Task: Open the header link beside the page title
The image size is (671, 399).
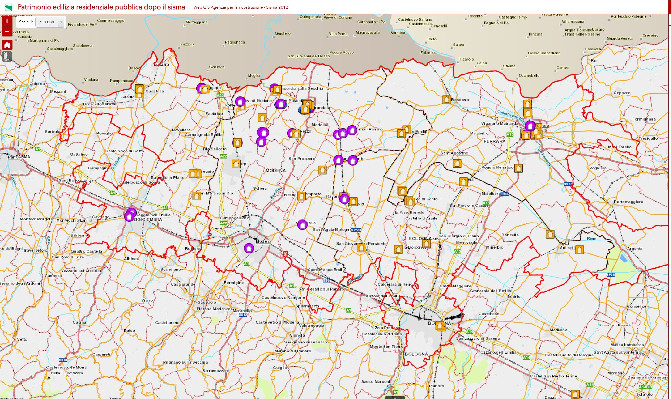Action: 240,8
